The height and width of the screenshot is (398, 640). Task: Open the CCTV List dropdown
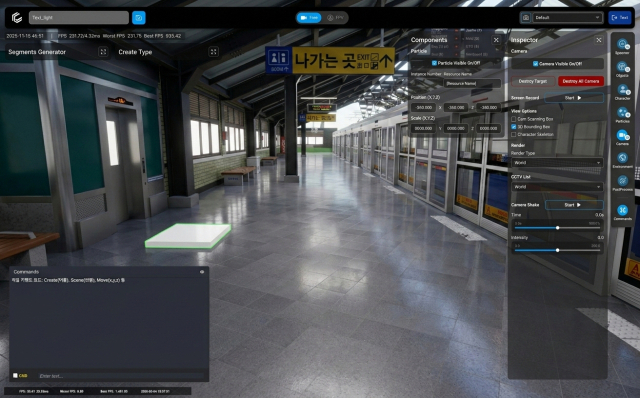click(557, 187)
